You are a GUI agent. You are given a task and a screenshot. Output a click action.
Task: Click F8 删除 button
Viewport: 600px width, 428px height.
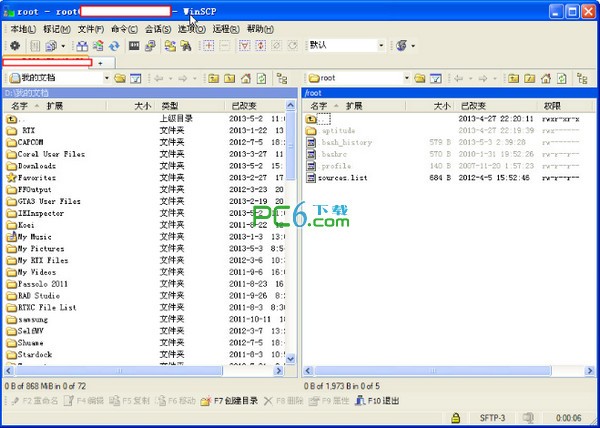(x=284, y=401)
